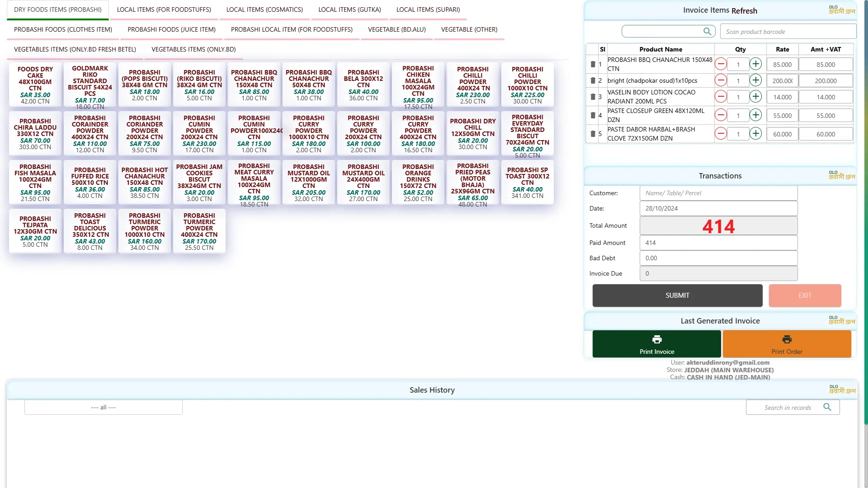Click the SUBMIT button
This screenshot has width=868, height=488.
coord(677,296)
